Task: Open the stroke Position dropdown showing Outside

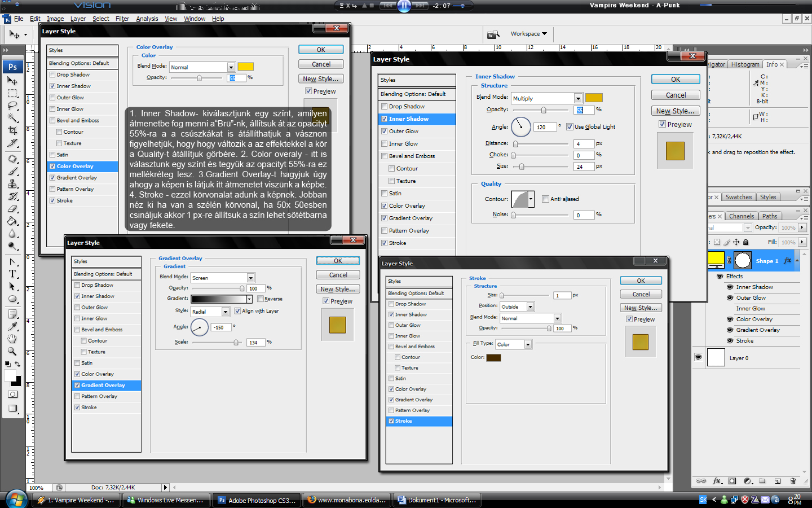Action: [530, 306]
